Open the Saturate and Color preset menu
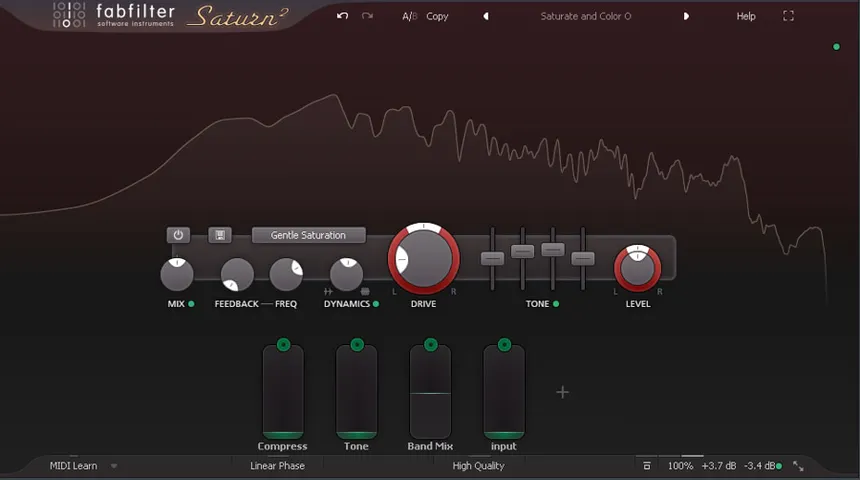 585,16
